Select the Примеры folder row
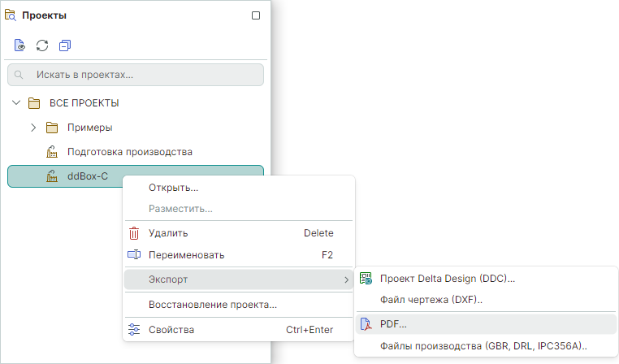Screen dimensions: 619x364 136,128
